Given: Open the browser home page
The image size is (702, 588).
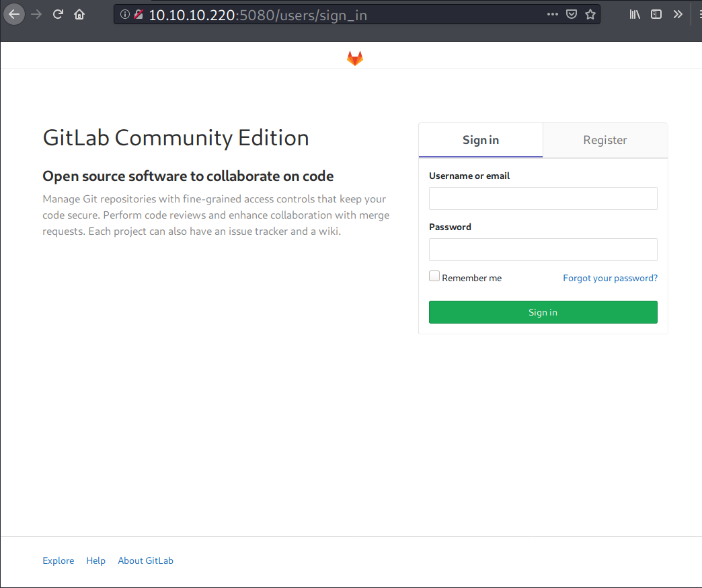Looking at the screenshot, I should (x=79, y=14).
